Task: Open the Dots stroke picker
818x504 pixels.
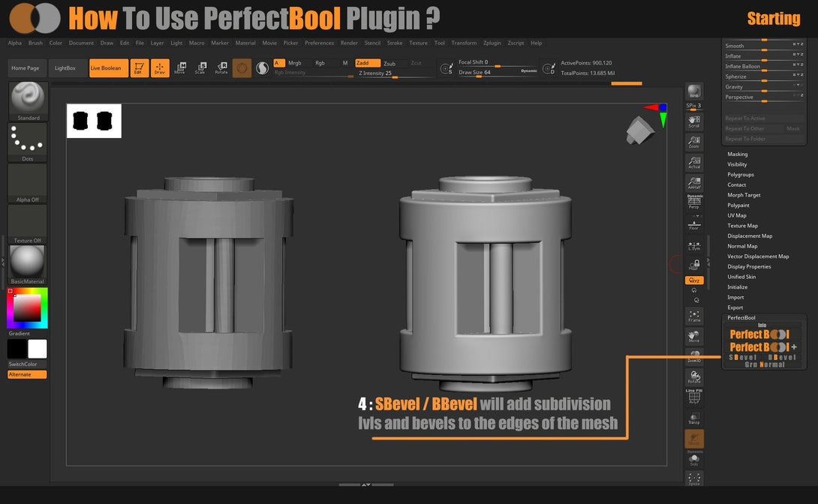Action: pos(27,142)
